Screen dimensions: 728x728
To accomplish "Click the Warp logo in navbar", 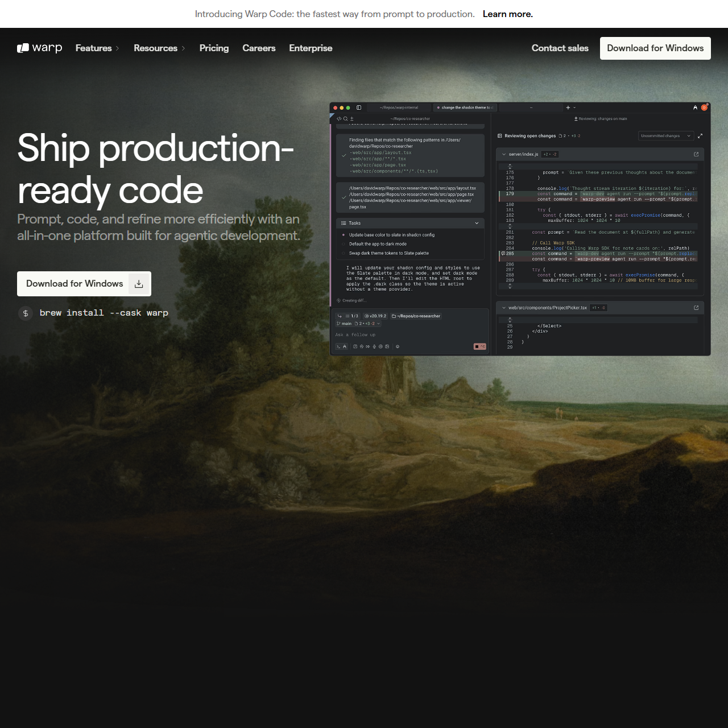I will tap(39, 48).
